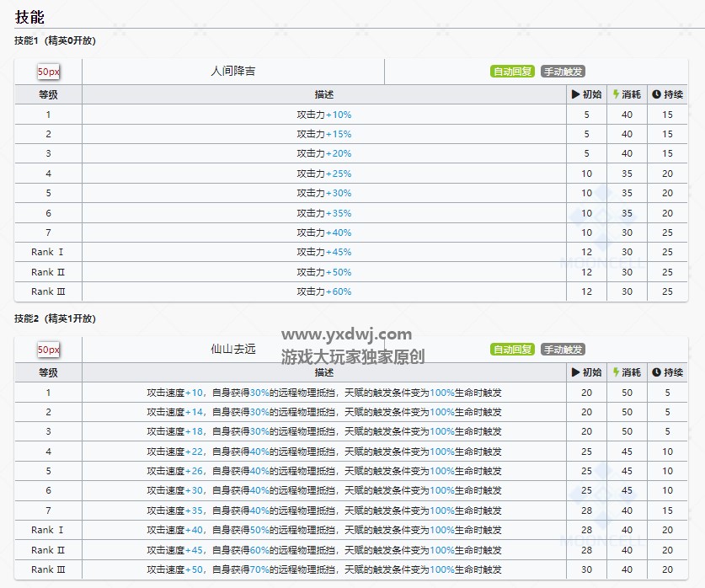The image size is (705, 588).
Task: Open the www.yxdwj.com watermark link
Action: click(x=346, y=334)
